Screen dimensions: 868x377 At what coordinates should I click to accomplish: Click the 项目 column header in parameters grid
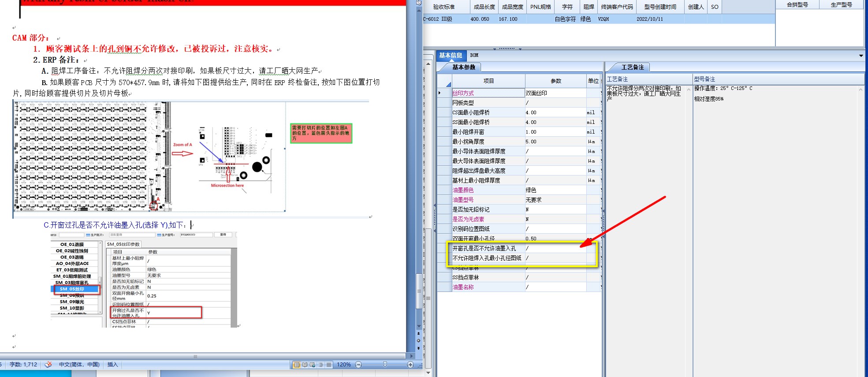(x=488, y=81)
